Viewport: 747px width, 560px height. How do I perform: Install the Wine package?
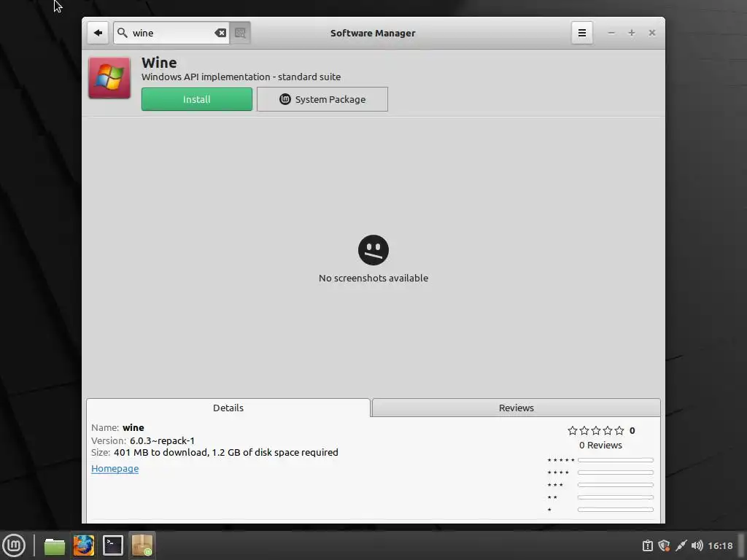coord(197,99)
